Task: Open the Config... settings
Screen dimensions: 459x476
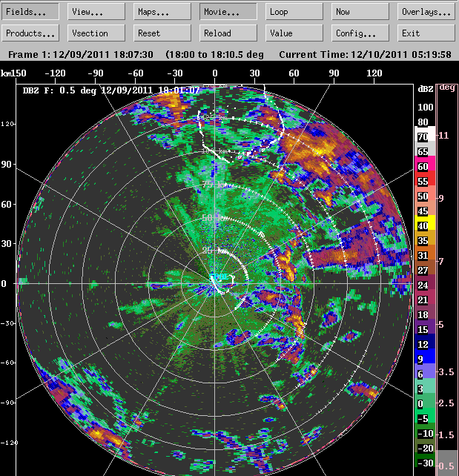Action: [360, 33]
